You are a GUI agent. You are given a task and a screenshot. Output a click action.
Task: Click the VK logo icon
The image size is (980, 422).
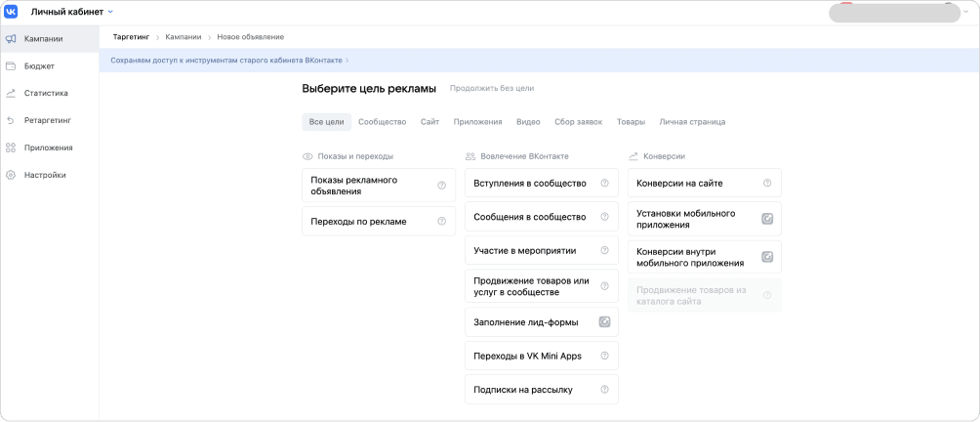pyautogui.click(x=12, y=12)
